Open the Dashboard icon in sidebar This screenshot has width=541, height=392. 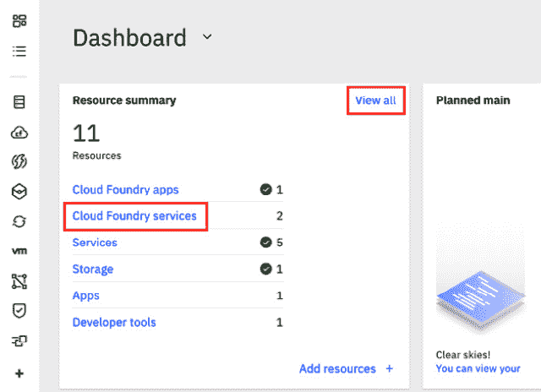[19, 20]
